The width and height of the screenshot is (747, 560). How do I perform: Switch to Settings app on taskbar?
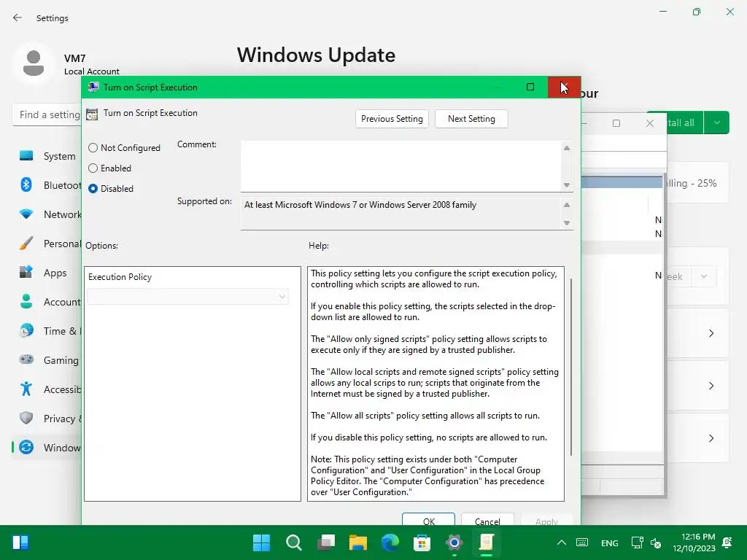tap(454, 542)
